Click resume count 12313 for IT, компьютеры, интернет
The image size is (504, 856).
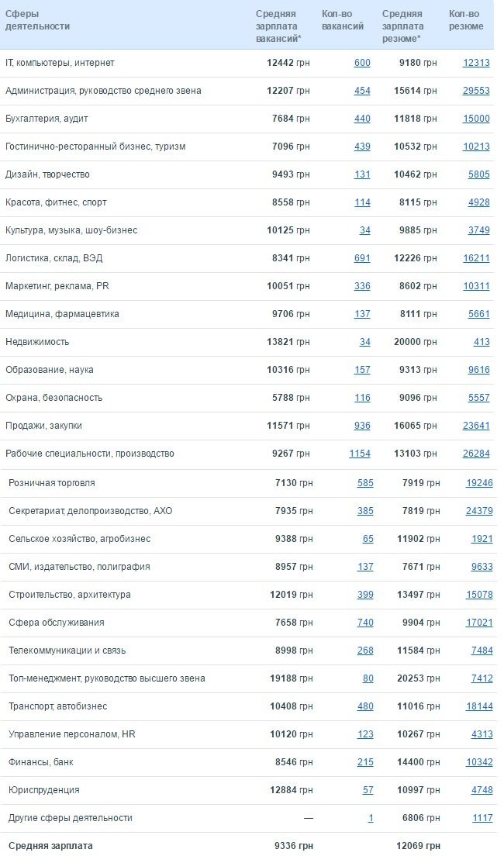coord(476,63)
